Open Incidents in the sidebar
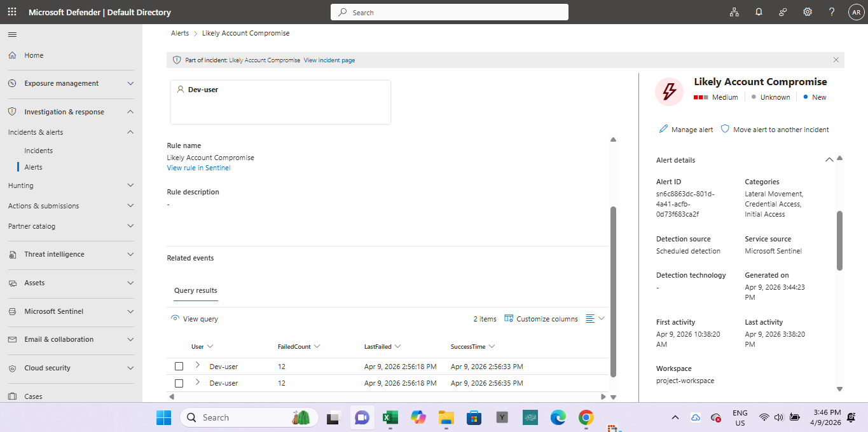868x432 pixels. click(39, 151)
